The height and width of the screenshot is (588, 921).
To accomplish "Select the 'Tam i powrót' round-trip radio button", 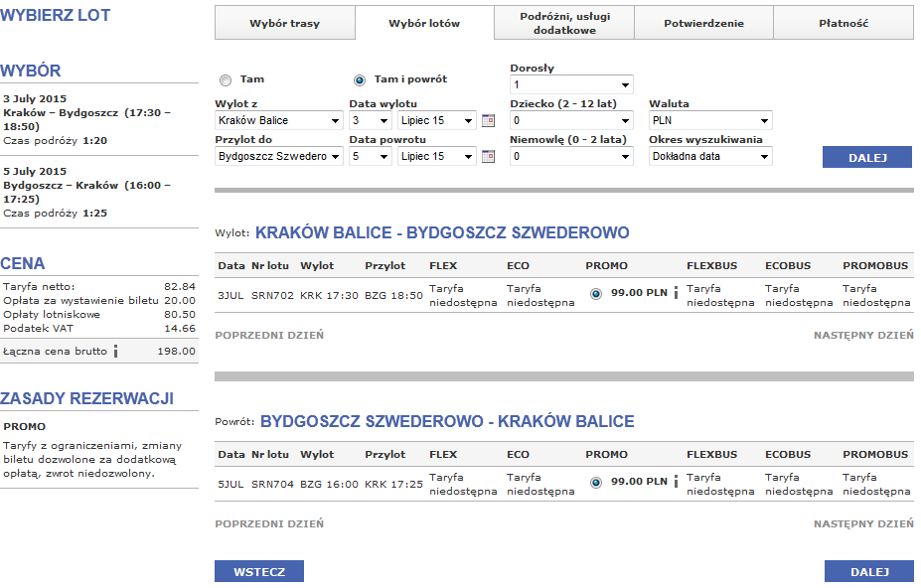I will point(360,79).
